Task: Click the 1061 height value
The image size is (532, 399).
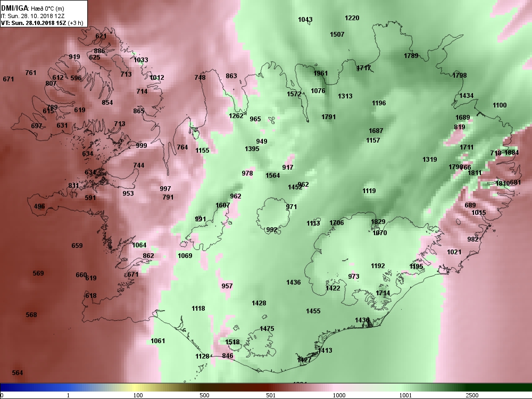Action: [158, 341]
